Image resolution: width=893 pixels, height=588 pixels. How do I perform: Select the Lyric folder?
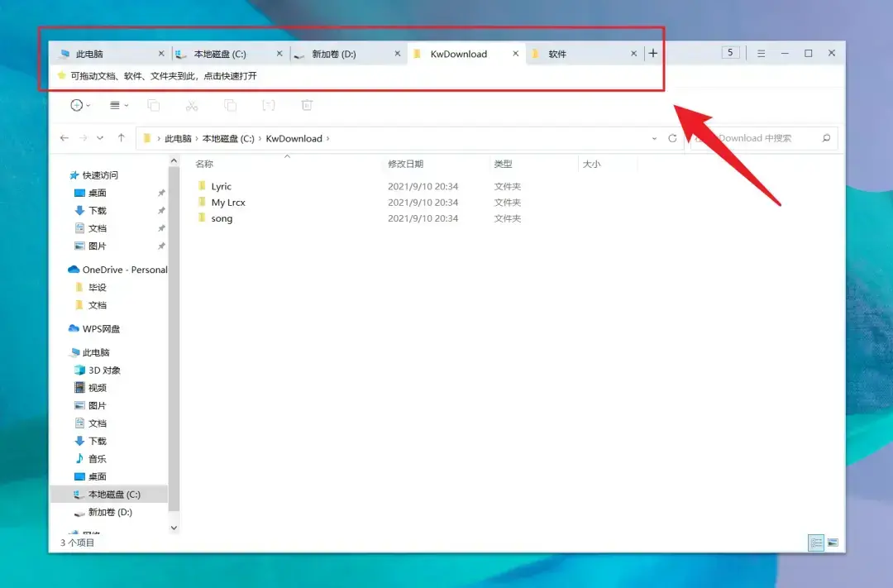pos(221,187)
